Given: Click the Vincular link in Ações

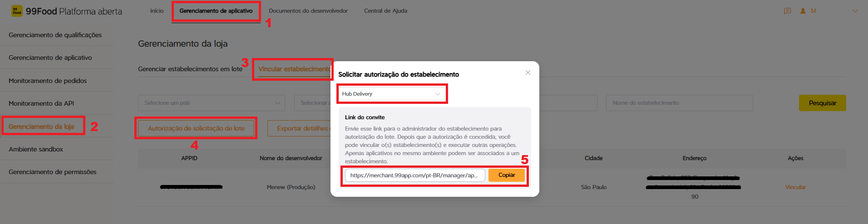Looking at the screenshot, I should point(795,187).
